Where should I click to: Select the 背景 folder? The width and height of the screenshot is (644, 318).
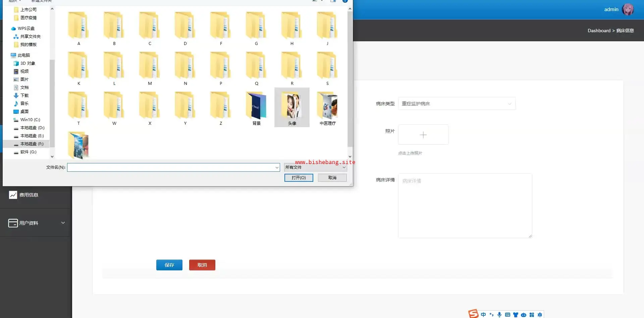tap(256, 108)
